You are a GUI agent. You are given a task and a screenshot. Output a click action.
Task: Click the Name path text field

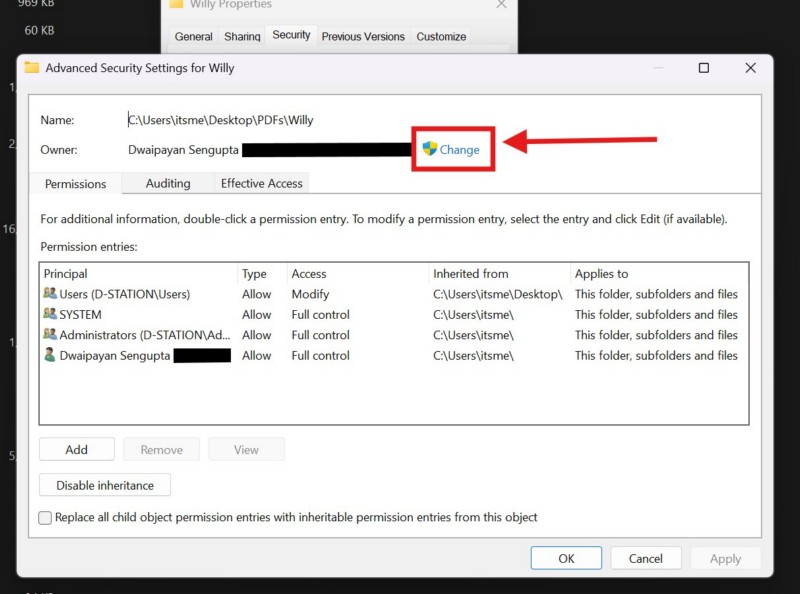(220, 120)
